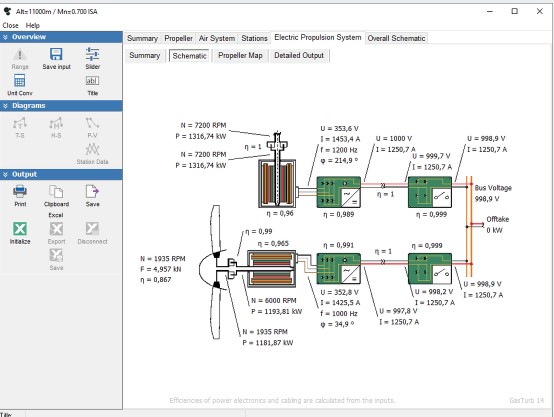Image resolution: width=554 pixels, height=417 pixels.
Task: Click the propeller image in schematic
Action: point(215,272)
